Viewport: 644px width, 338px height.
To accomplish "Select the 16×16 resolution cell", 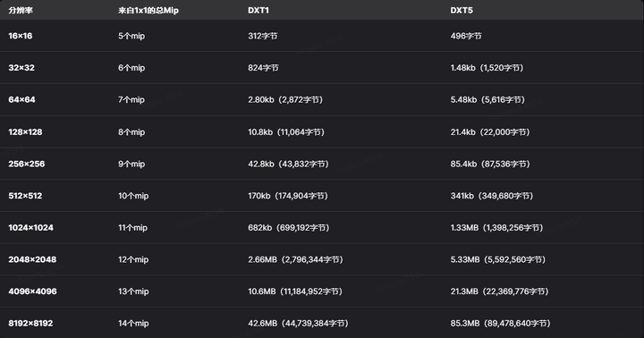I will (x=20, y=36).
